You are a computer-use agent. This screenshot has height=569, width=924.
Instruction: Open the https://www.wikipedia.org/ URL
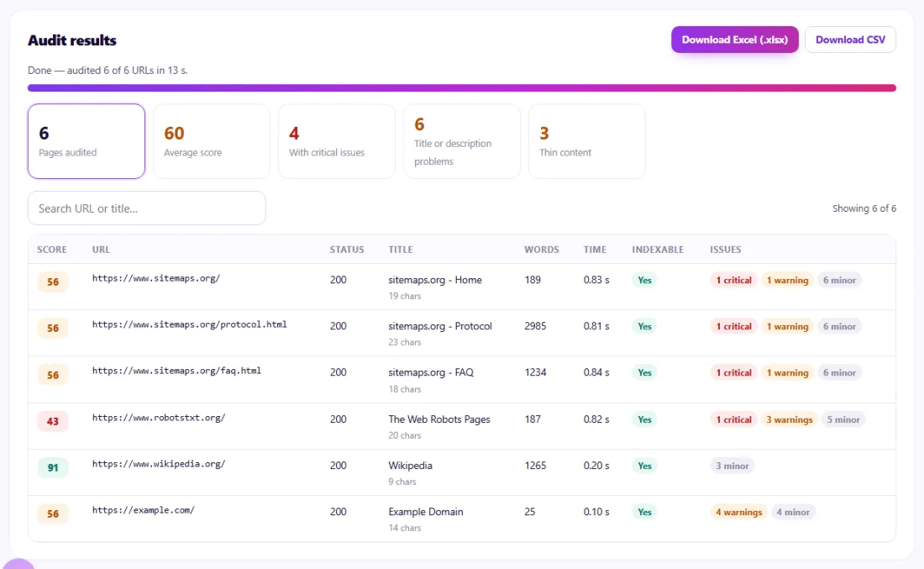(x=159, y=464)
